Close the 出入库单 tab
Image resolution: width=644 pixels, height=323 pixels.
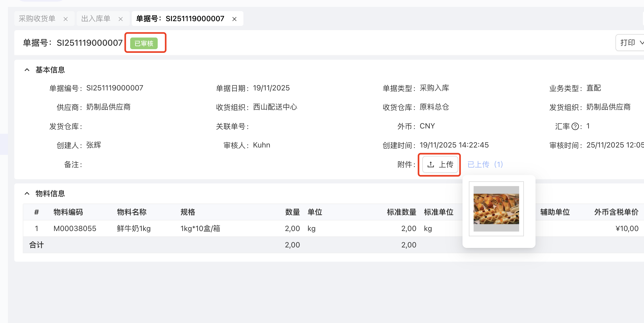tap(121, 19)
